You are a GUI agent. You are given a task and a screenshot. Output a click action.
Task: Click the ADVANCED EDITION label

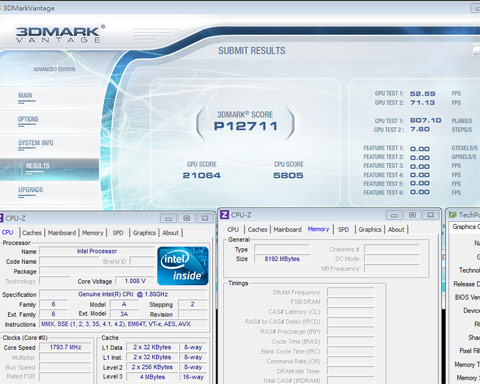(x=54, y=69)
